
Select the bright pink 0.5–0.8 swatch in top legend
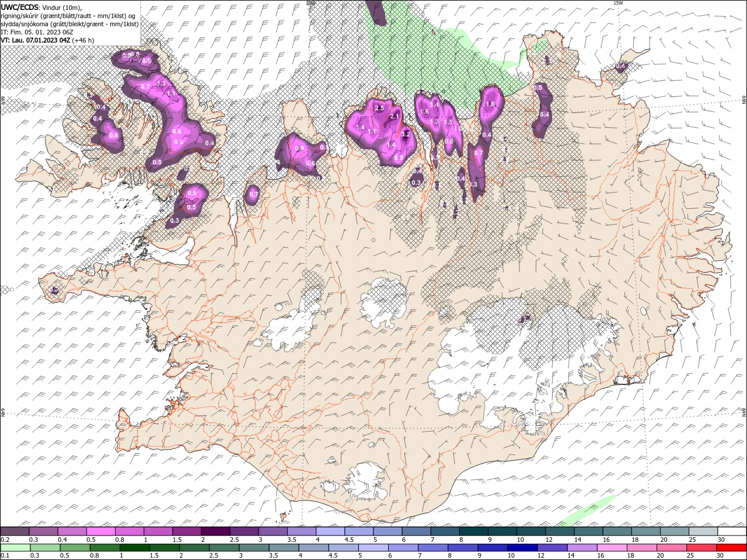101,531
